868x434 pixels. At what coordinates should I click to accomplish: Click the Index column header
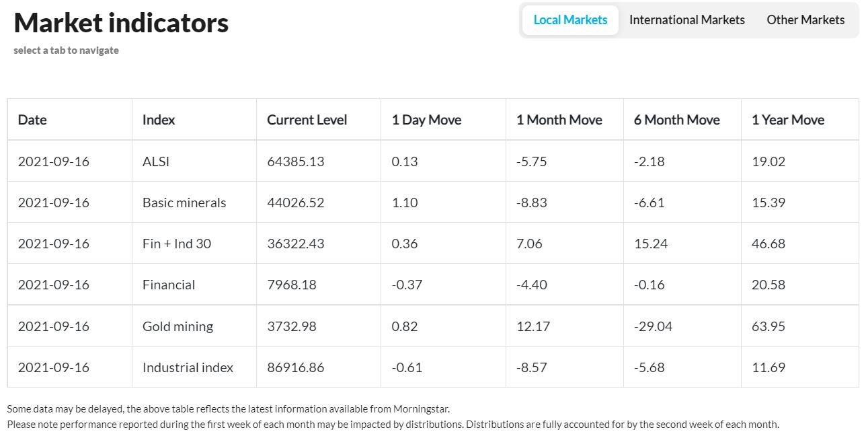click(x=159, y=120)
